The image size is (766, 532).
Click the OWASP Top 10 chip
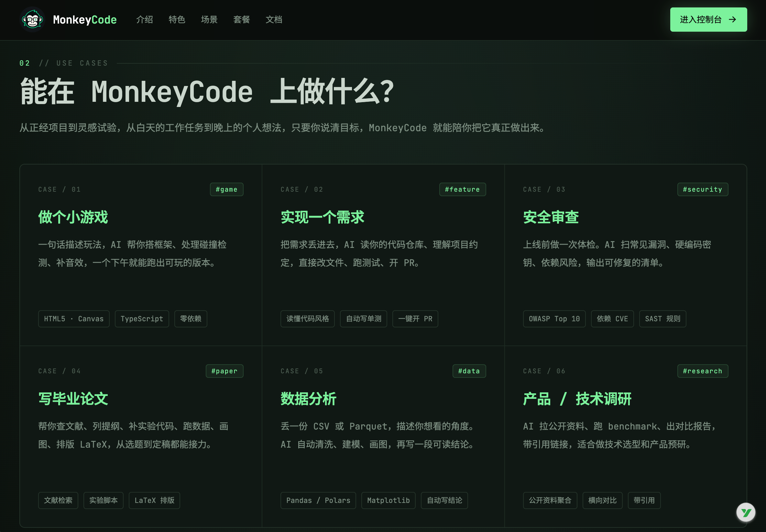tap(554, 319)
